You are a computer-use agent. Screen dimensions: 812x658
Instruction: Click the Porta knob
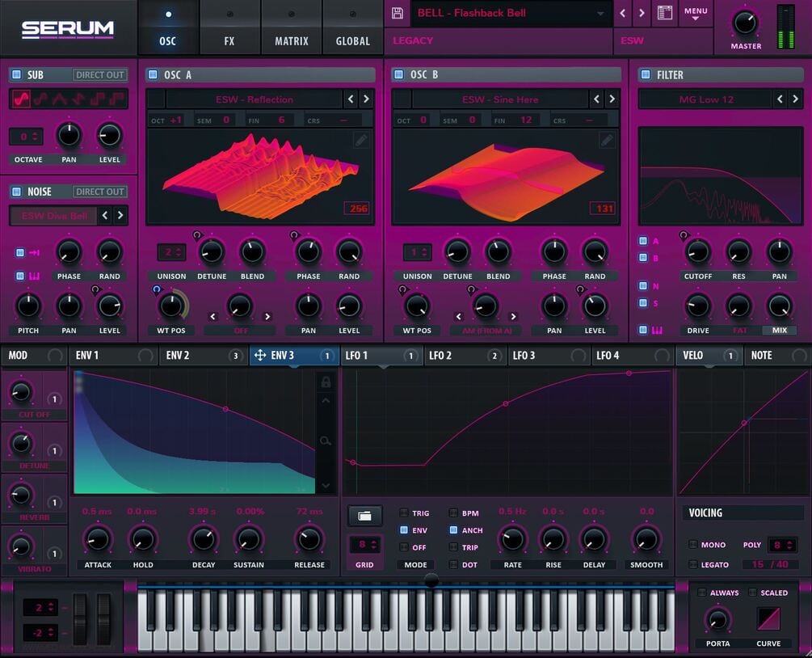717,619
